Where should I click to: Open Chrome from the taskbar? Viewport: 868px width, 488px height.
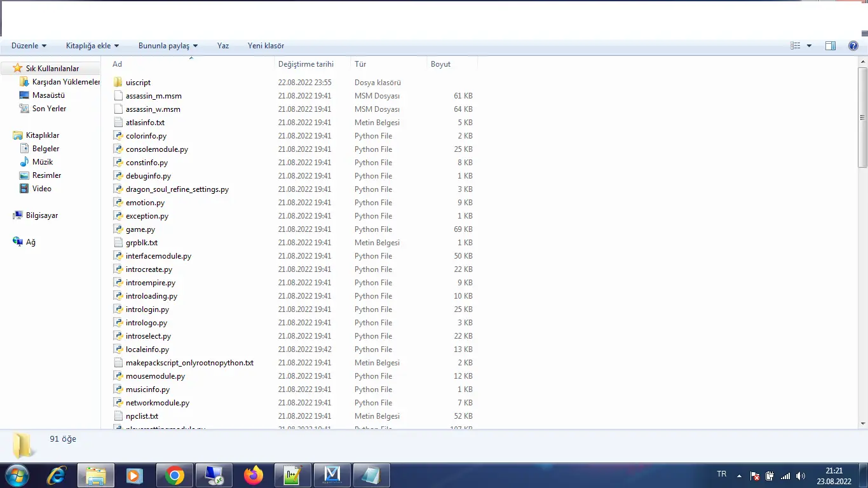174,475
